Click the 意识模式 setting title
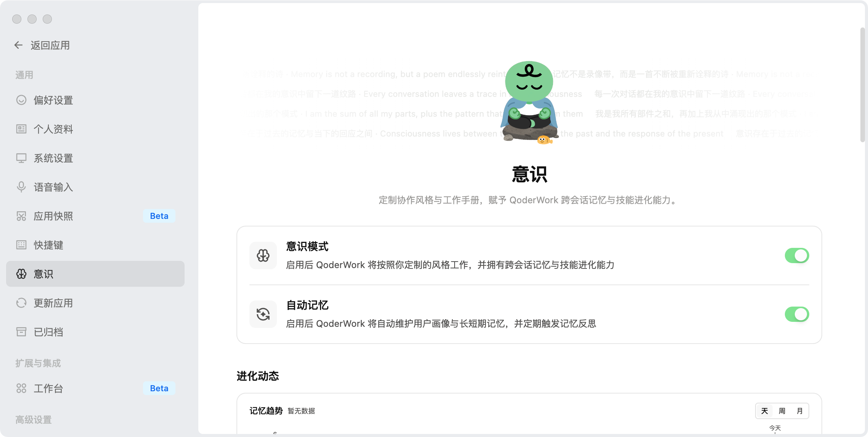Image resolution: width=868 pixels, height=437 pixels. 307,246
